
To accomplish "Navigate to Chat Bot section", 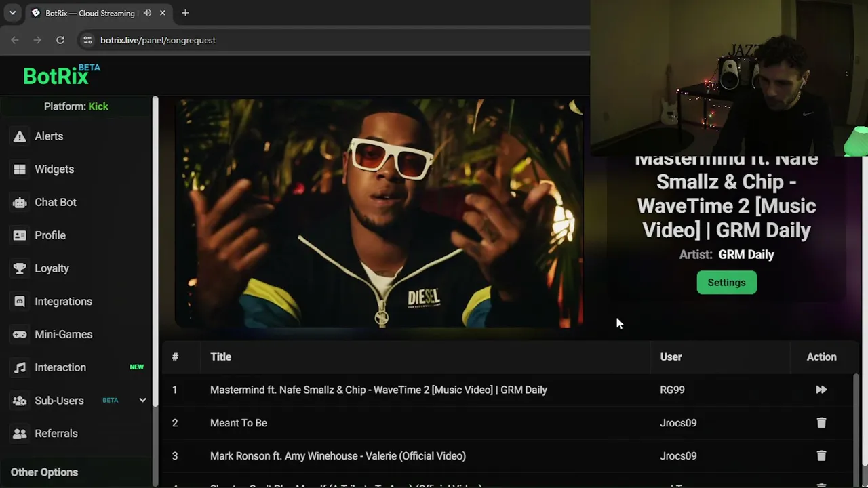I will [x=56, y=202].
